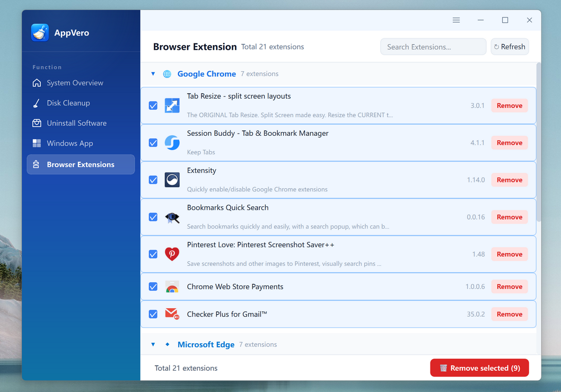Image resolution: width=561 pixels, height=392 pixels.
Task: Click the Extensity name text
Action: (201, 170)
